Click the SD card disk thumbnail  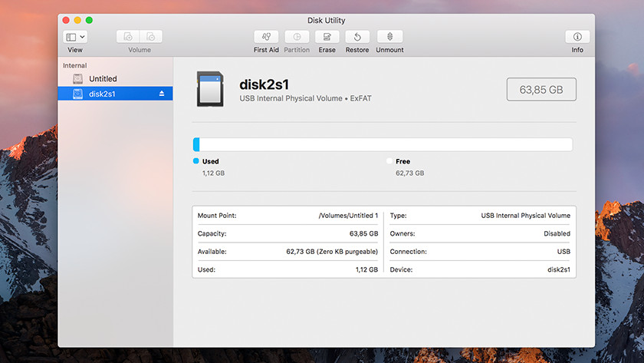click(x=209, y=89)
